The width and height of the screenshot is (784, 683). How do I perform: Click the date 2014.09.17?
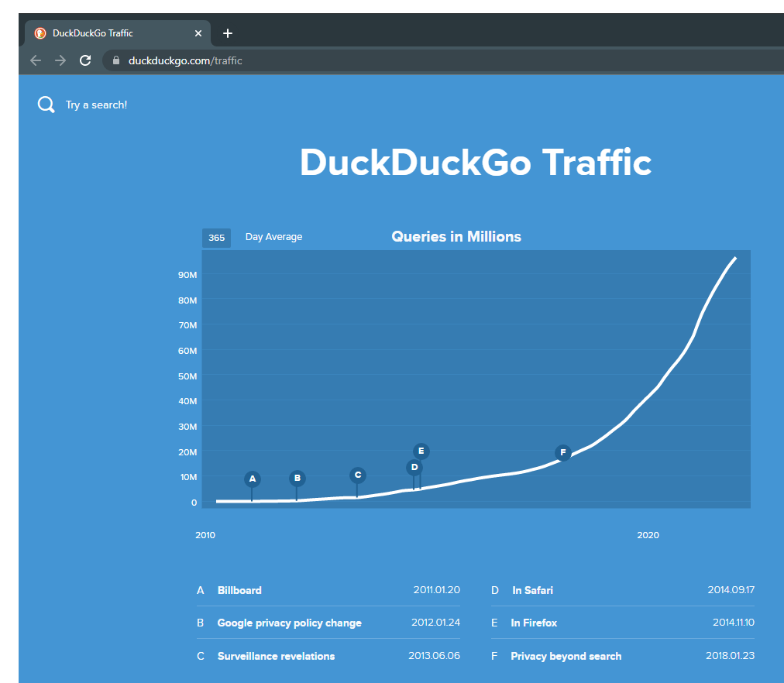tap(731, 589)
